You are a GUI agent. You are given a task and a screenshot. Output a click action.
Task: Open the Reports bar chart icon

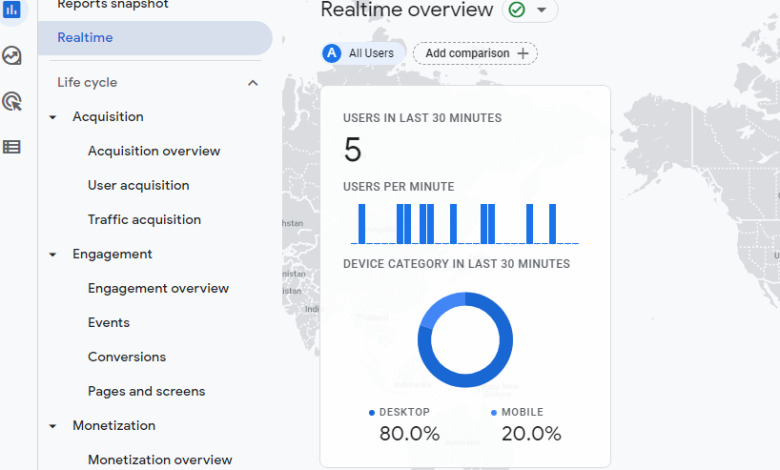[x=11, y=9]
